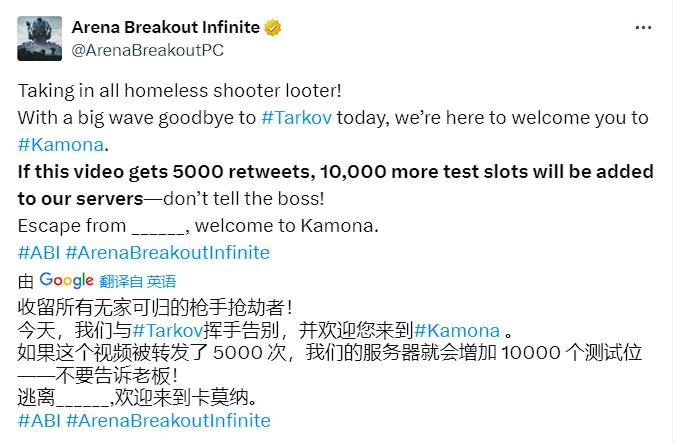Click the line 'Taking in all homeless shooter looter!'
Screen dimensions: 676x444
tap(158, 90)
